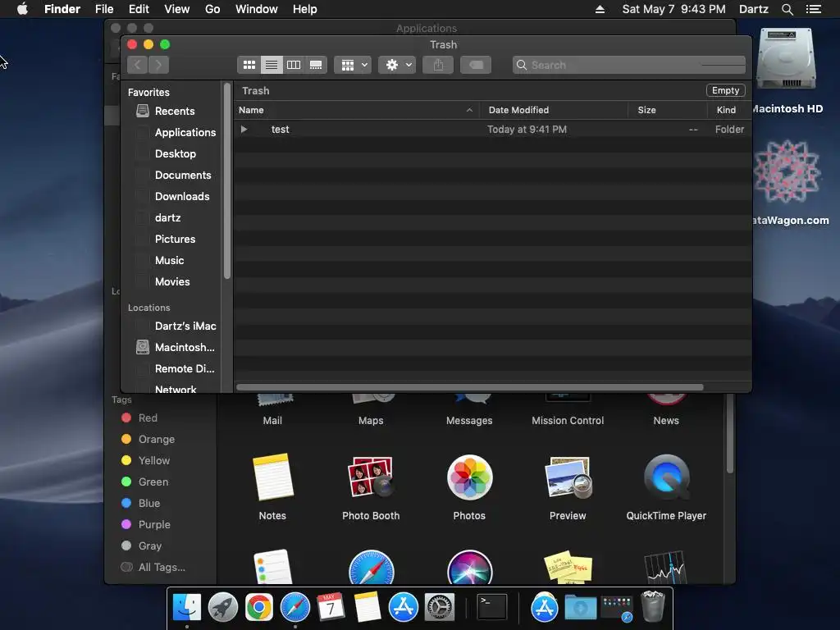Select Macintosh HD in sidebar Locations
This screenshot has height=630, width=840.
pyautogui.click(x=185, y=347)
